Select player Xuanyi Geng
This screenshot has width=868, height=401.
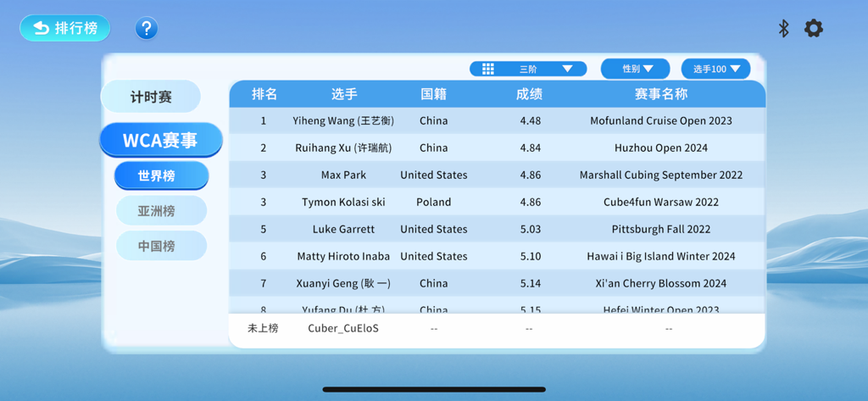point(343,283)
